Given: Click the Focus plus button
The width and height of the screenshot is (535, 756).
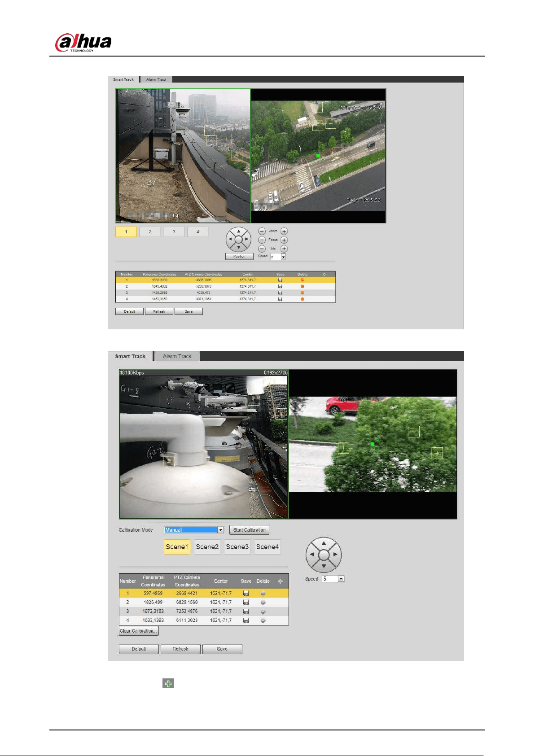Looking at the screenshot, I should click(284, 240).
